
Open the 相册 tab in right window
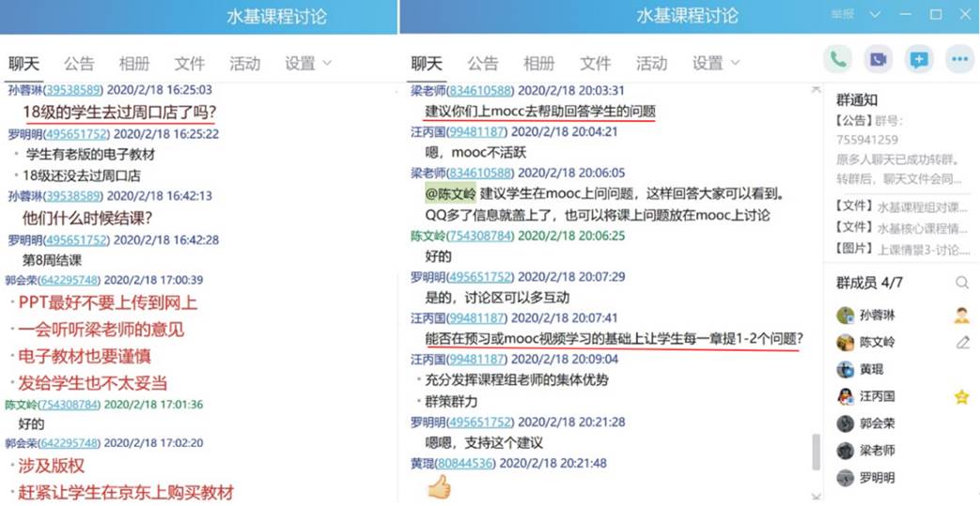(x=538, y=64)
